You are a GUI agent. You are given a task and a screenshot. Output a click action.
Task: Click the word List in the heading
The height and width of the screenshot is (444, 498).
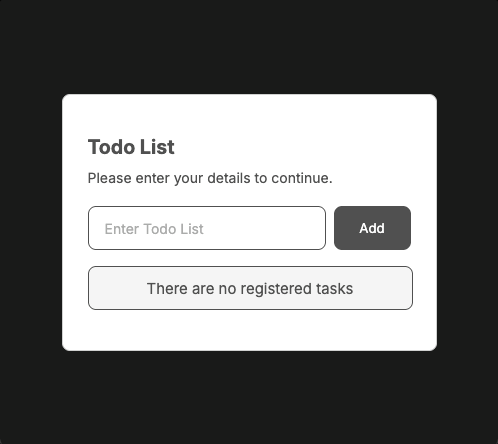pyautogui.click(x=157, y=147)
